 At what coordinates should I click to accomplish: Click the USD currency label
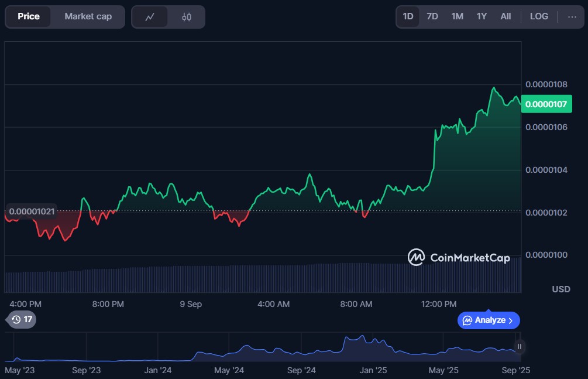pos(561,289)
